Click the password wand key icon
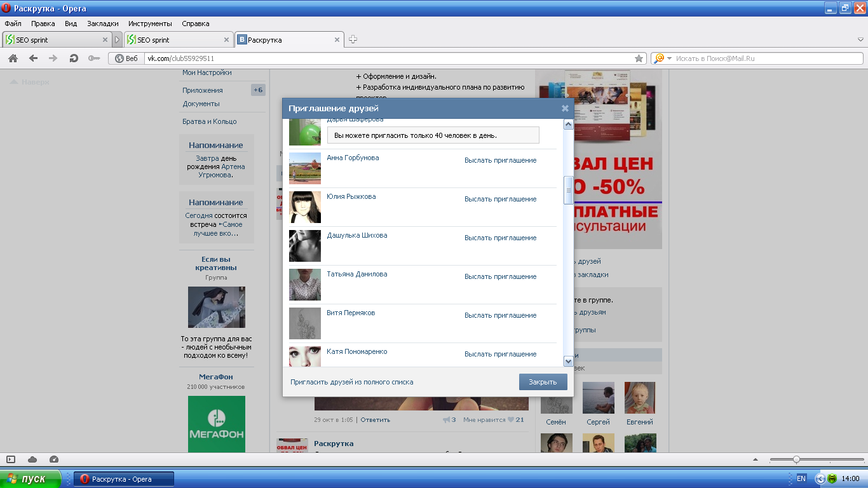868x488 pixels. (x=94, y=58)
